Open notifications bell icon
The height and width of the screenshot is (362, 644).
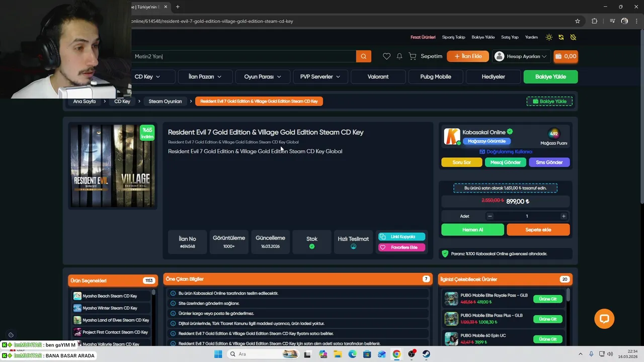399,56
